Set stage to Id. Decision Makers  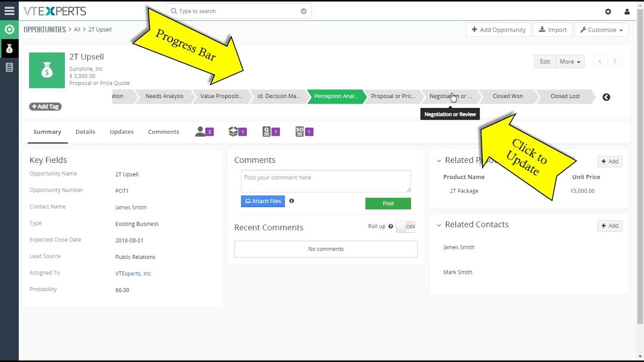coord(279,97)
